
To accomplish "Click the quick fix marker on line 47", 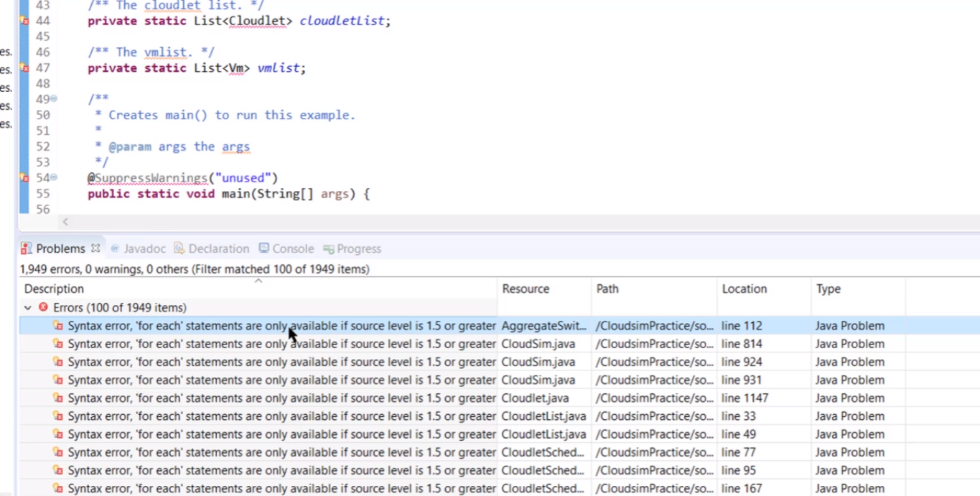I will tap(24, 67).
